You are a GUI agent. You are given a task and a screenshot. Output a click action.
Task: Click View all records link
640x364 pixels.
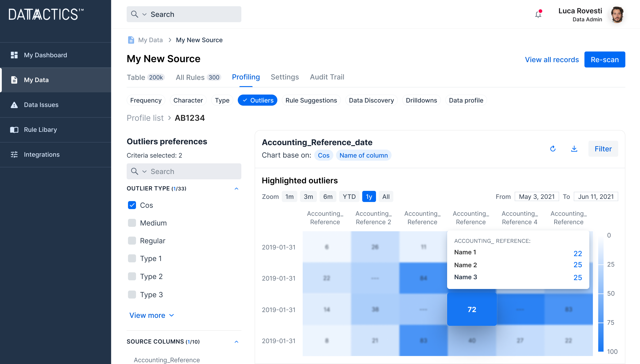pos(552,59)
